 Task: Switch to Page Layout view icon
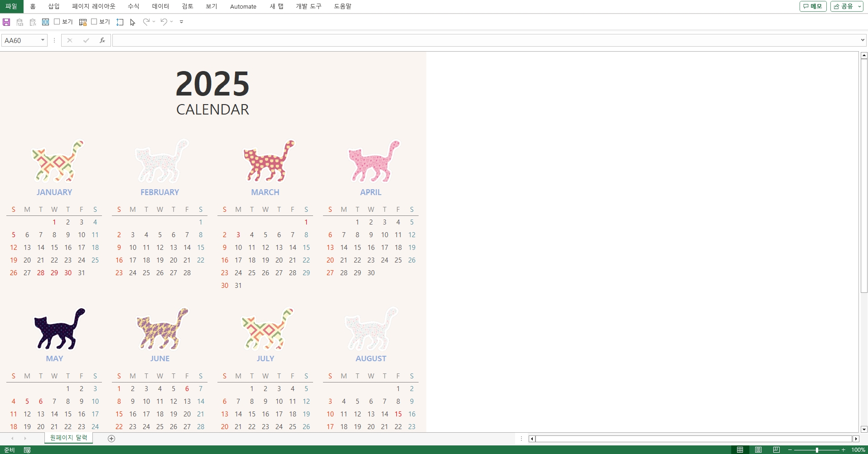(x=758, y=450)
